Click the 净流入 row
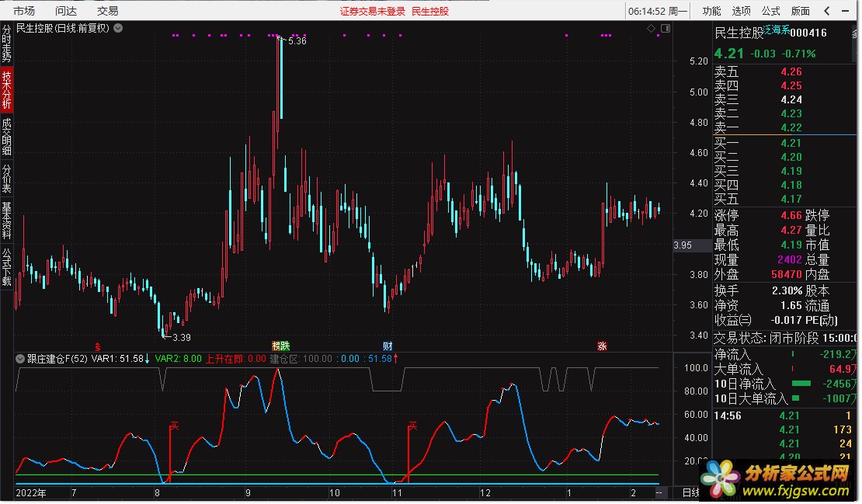 coord(784,354)
